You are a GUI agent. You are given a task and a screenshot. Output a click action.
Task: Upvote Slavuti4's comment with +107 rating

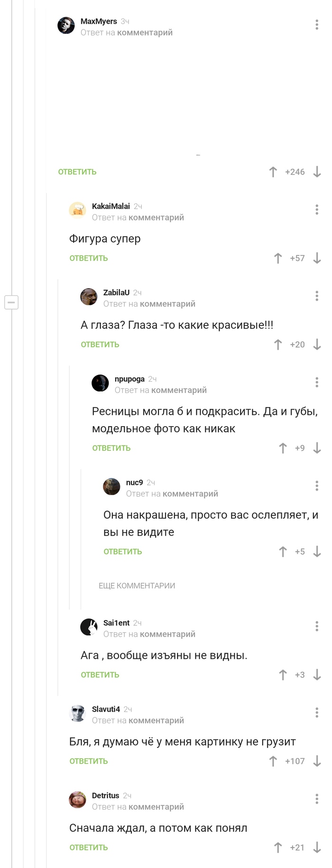(x=273, y=761)
